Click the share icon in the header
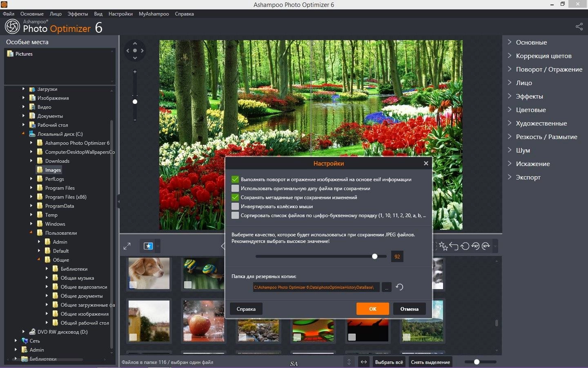 [x=579, y=27]
